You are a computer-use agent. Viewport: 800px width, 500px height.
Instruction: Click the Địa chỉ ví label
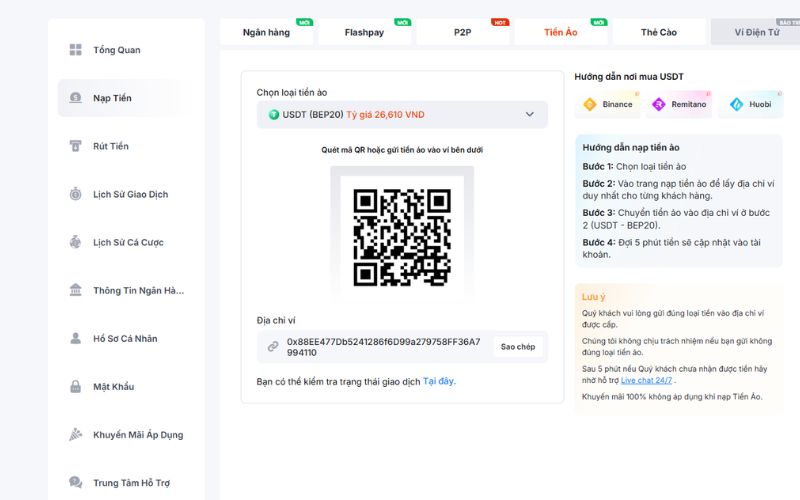tap(276, 320)
